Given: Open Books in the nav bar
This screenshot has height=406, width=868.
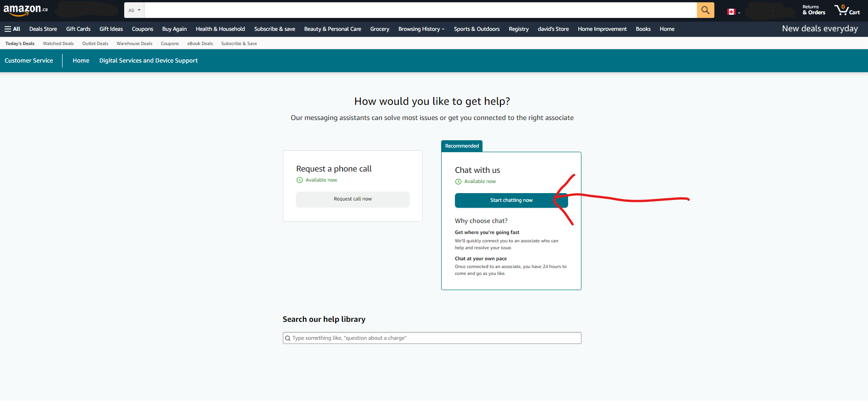Looking at the screenshot, I should point(643,29).
